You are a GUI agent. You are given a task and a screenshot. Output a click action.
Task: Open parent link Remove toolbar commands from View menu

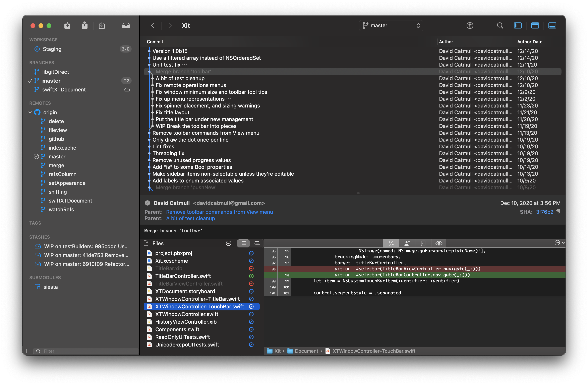pyautogui.click(x=219, y=212)
